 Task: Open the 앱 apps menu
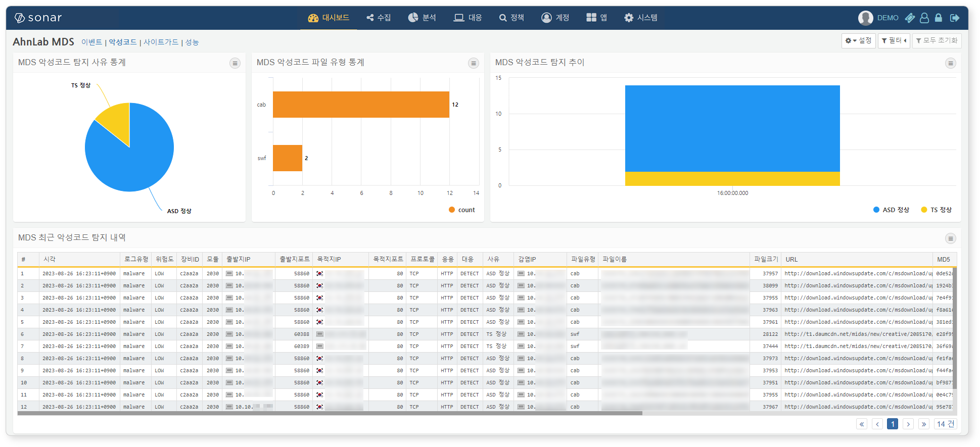point(596,18)
